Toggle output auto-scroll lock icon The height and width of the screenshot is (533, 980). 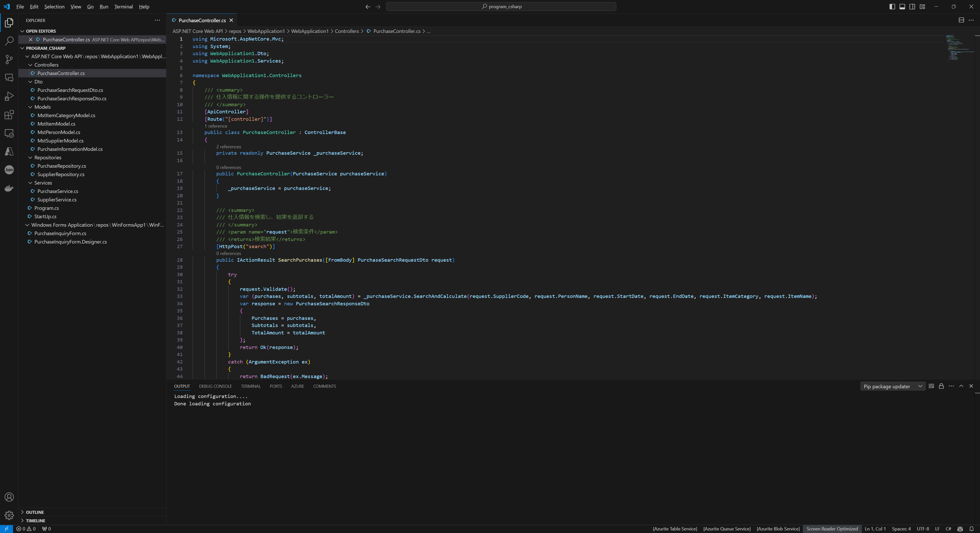pyautogui.click(x=941, y=386)
